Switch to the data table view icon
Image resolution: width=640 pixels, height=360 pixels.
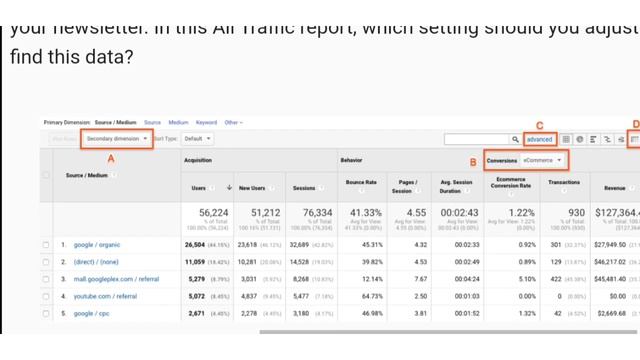566,139
